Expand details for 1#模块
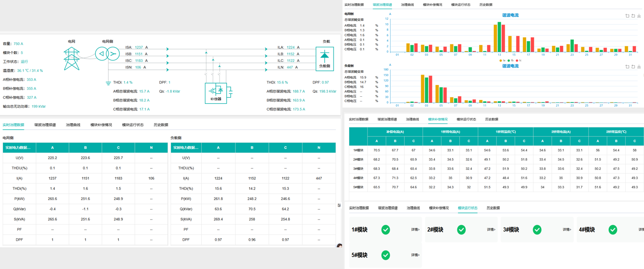 415,230
